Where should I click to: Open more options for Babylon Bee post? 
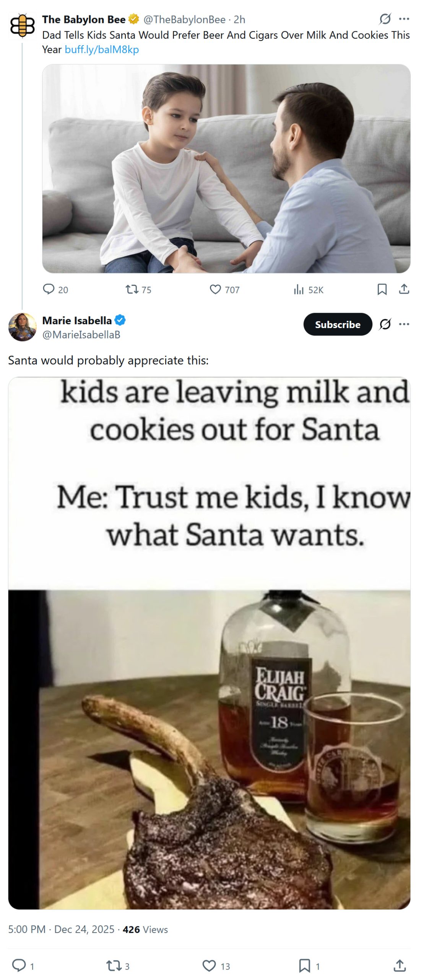[404, 19]
